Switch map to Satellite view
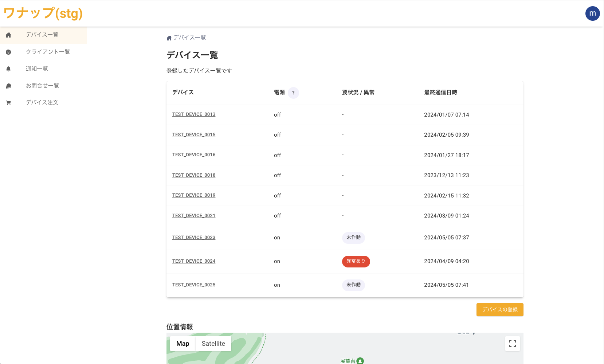Viewport: 604px width, 364px height. [213, 344]
